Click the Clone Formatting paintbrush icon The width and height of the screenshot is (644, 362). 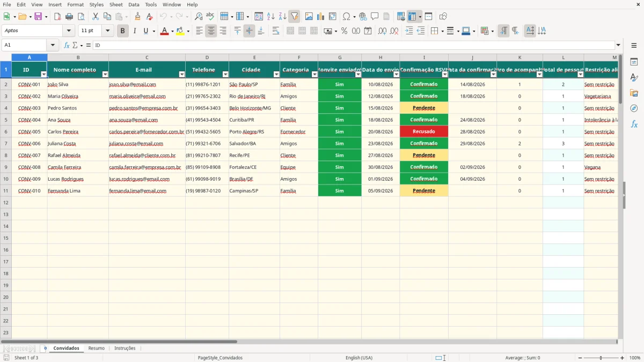(138, 17)
